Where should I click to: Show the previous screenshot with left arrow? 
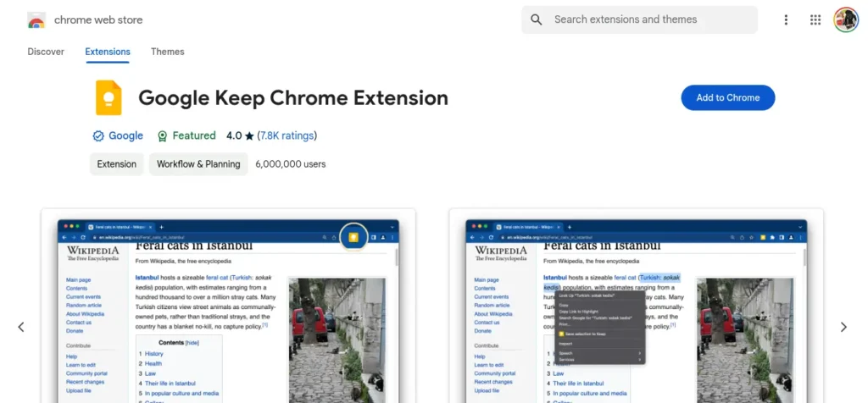(21, 328)
